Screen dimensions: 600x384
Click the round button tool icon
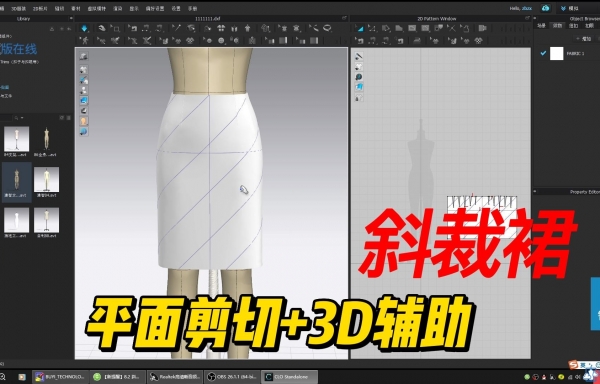pos(221,40)
